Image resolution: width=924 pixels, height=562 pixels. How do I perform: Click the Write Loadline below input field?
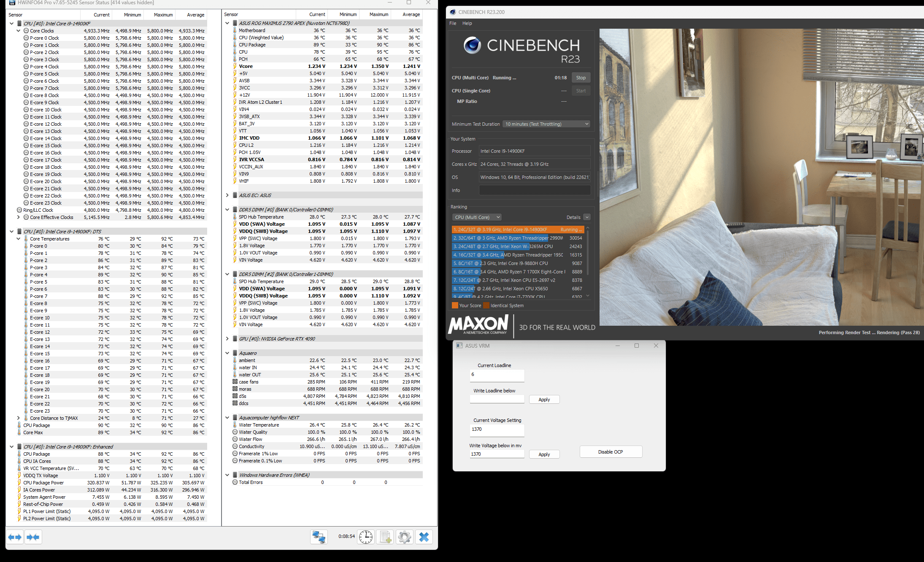tap(497, 399)
